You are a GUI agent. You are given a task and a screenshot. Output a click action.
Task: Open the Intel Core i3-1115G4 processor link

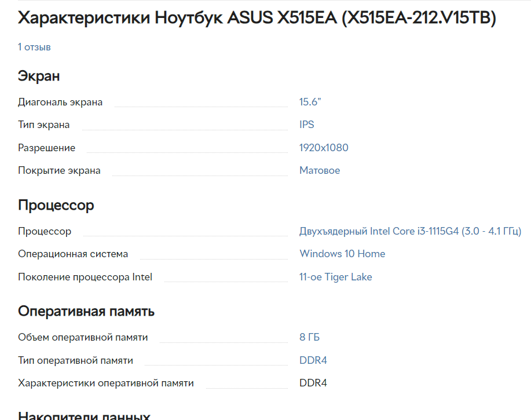tap(410, 231)
